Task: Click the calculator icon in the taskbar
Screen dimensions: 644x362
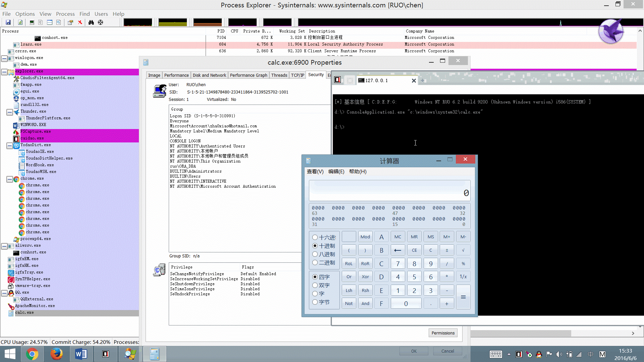Action: coord(154,354)
